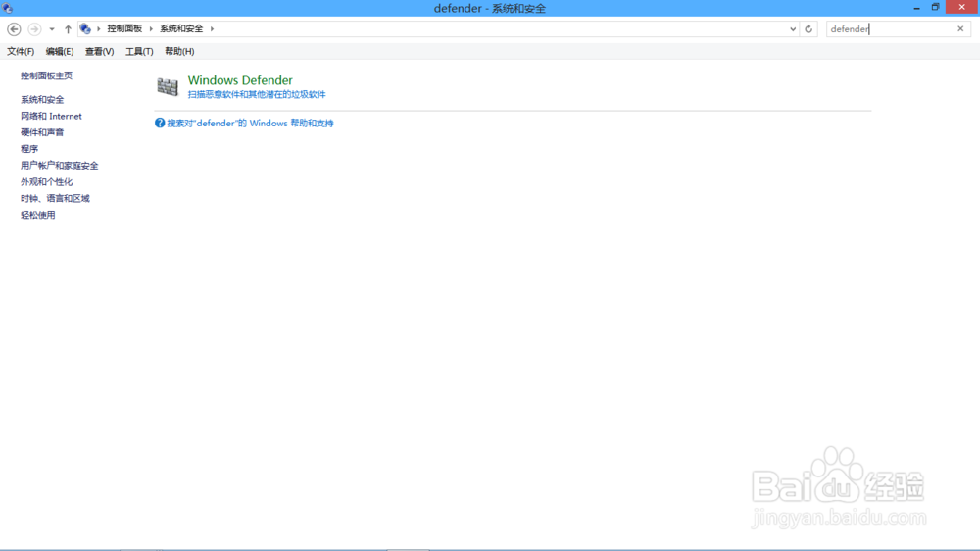Viewport: 980px width, 551px height.
Task: Open 用户帐户和家庭安全 category
Action: click(60, 166)
